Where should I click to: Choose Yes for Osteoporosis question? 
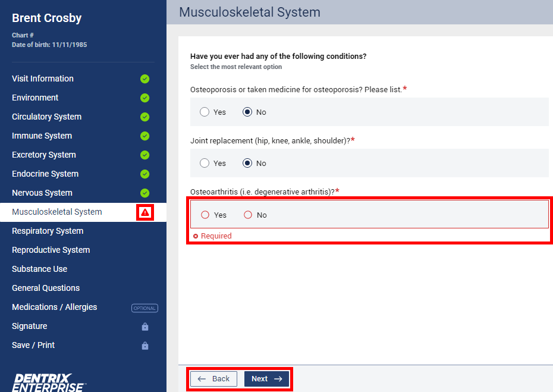[x=205, y=112]
